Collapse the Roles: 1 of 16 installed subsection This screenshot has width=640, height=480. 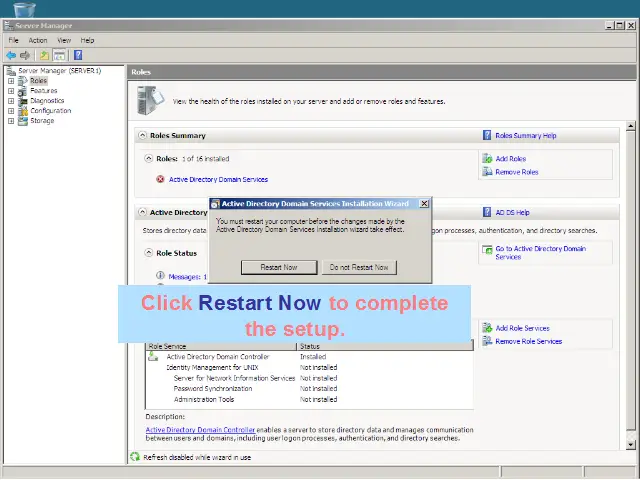[x=149, y=158]
